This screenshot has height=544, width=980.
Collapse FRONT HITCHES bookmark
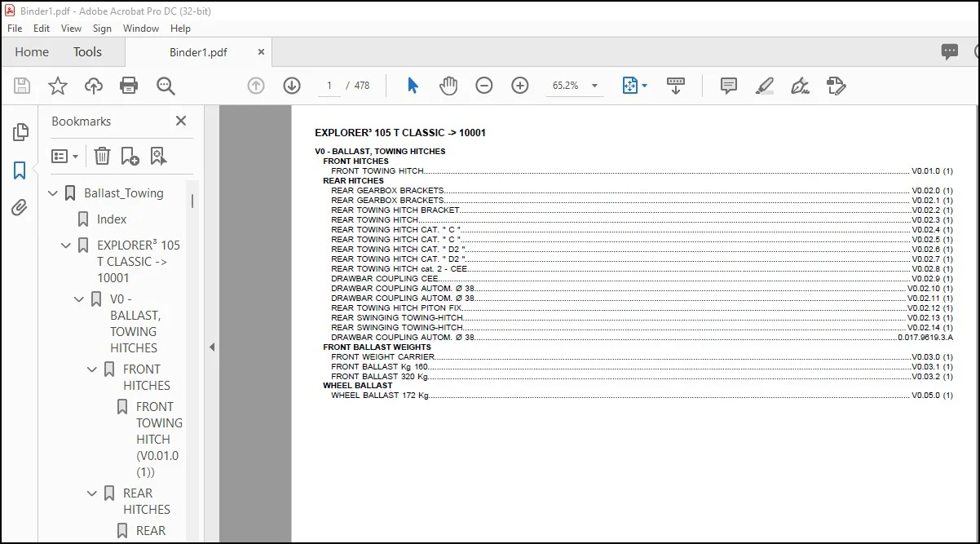[x=92, y=369]
